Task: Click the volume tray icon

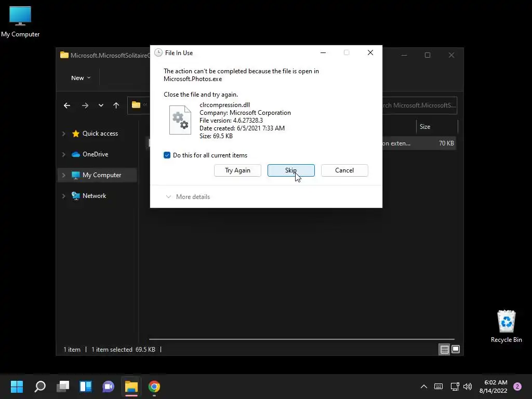Action: click(x=468, y=387)
